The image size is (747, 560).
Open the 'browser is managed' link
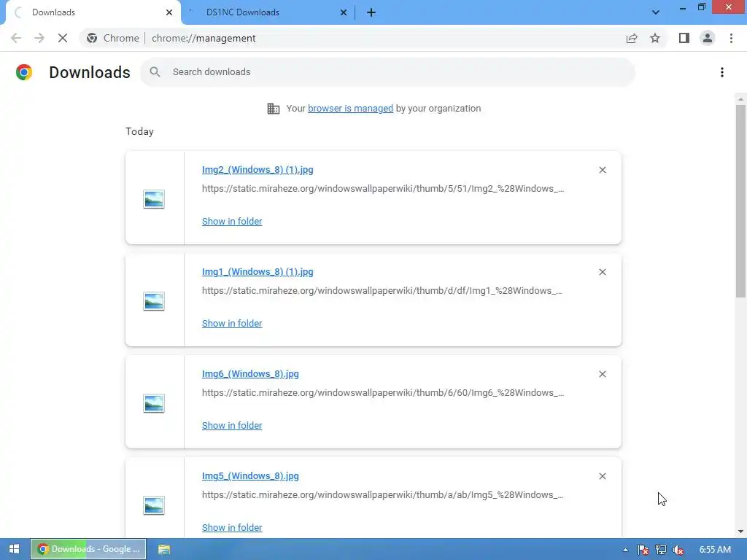pyautogui.click(x=351, y=109)
